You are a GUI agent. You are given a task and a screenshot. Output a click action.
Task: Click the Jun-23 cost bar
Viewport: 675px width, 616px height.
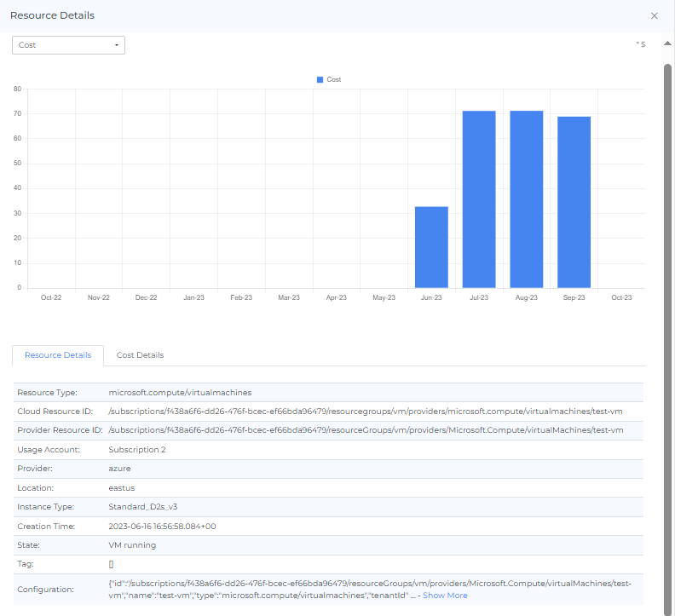[x=431, y=247]
